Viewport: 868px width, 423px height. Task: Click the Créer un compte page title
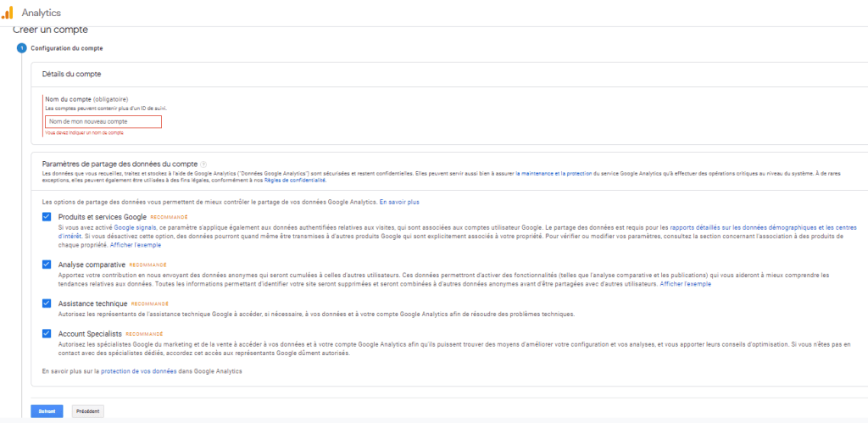click(50, 30)
